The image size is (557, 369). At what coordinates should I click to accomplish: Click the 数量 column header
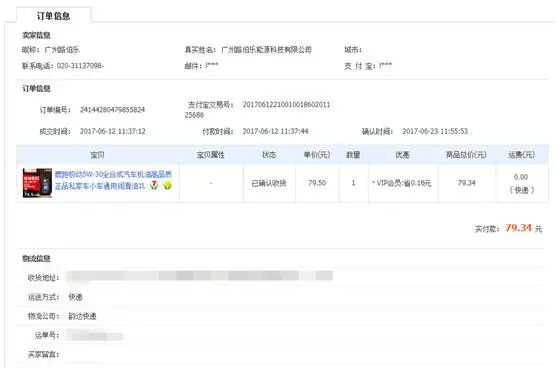tap(353, 155)
